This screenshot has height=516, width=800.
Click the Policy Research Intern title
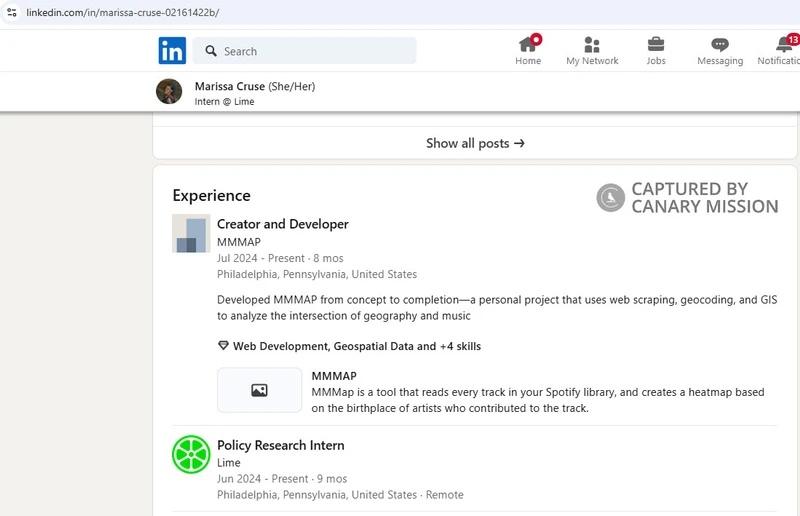point(281,445)
